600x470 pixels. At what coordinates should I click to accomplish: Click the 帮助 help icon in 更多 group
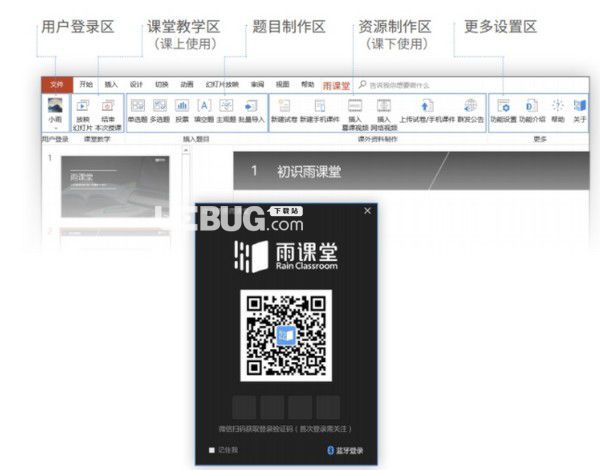click(558, 111)
